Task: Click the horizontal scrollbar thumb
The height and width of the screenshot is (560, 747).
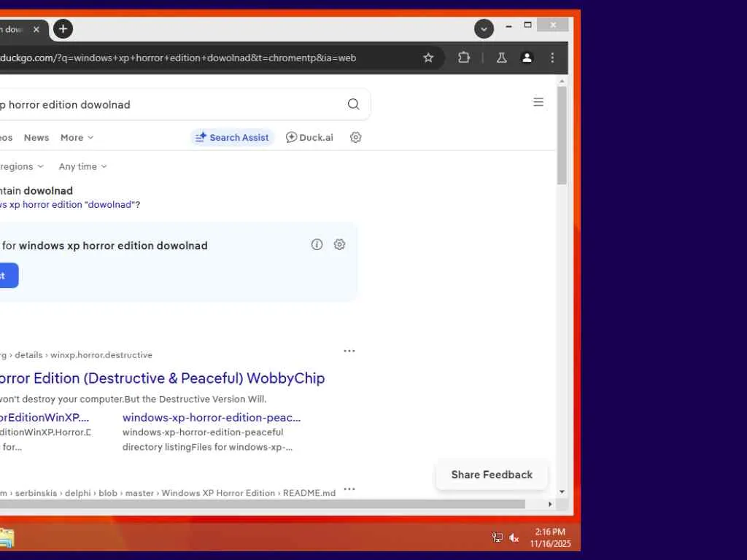Action: pos(263,505)
